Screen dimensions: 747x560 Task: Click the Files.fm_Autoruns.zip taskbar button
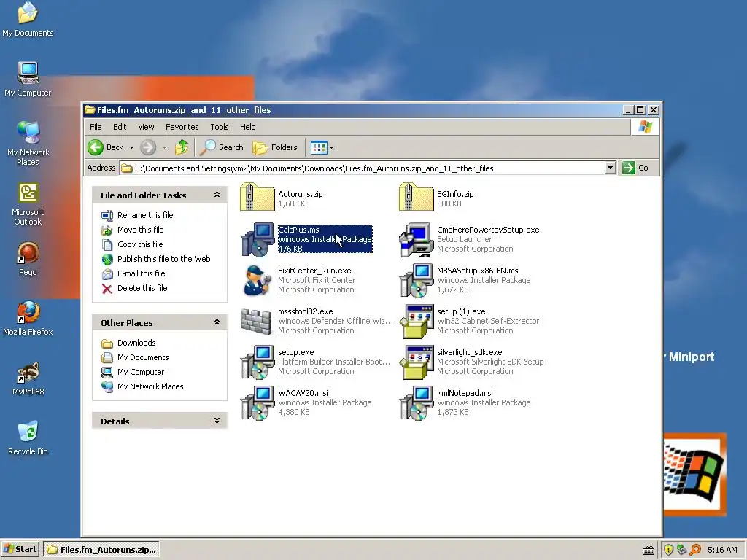[101, 550]
